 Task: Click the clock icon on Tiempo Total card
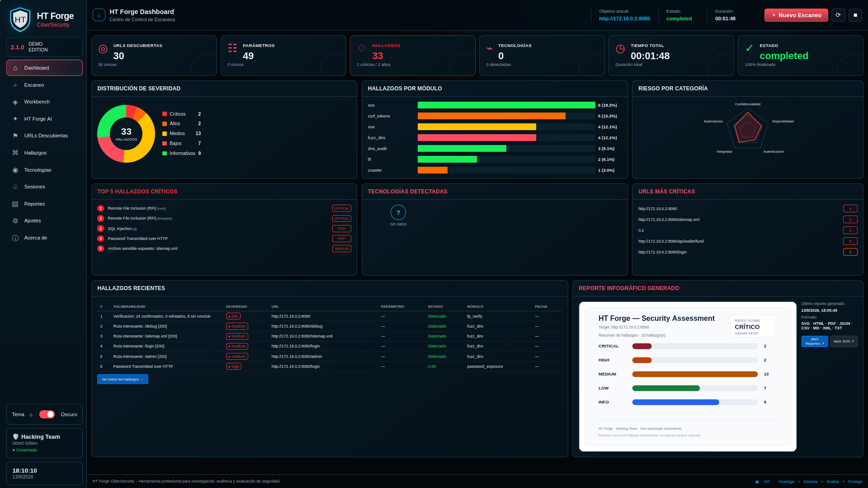tap(620, 49)
